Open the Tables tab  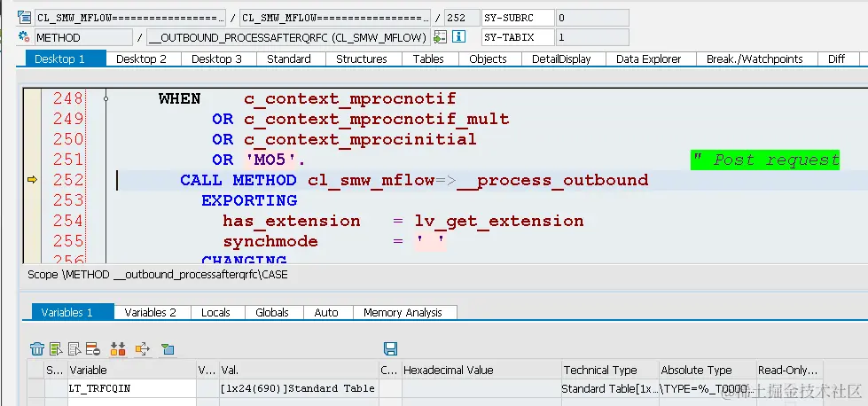pos(428,59)
